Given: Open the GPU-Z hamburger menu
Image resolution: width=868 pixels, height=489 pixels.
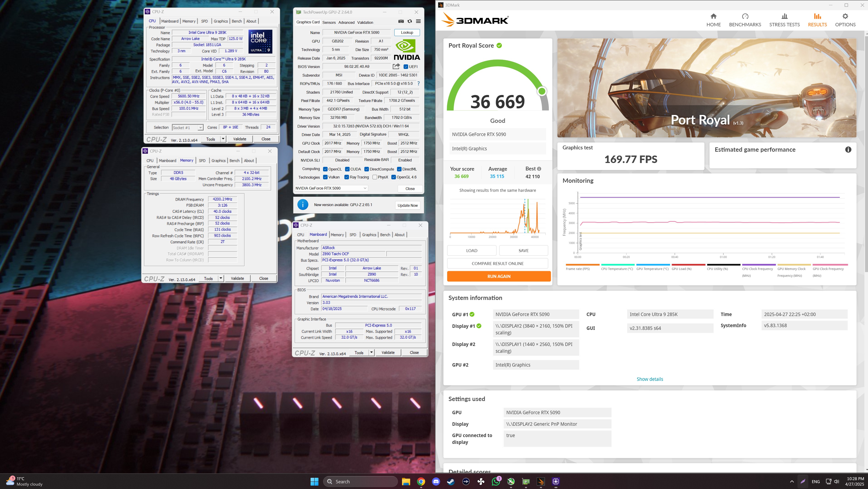Looking at the screenshot, I should [418, 21].
